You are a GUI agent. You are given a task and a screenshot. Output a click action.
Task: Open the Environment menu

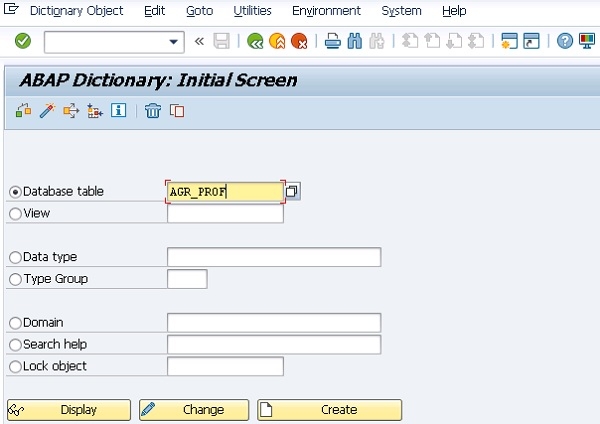pyautogui.click(x=326, y=11)
